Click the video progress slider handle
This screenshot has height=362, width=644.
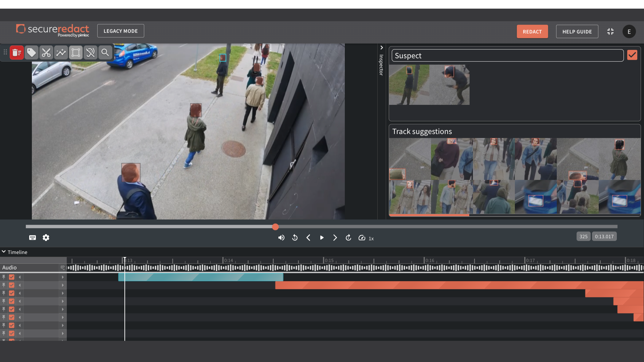pyautogui.click(x=275, y=227)
